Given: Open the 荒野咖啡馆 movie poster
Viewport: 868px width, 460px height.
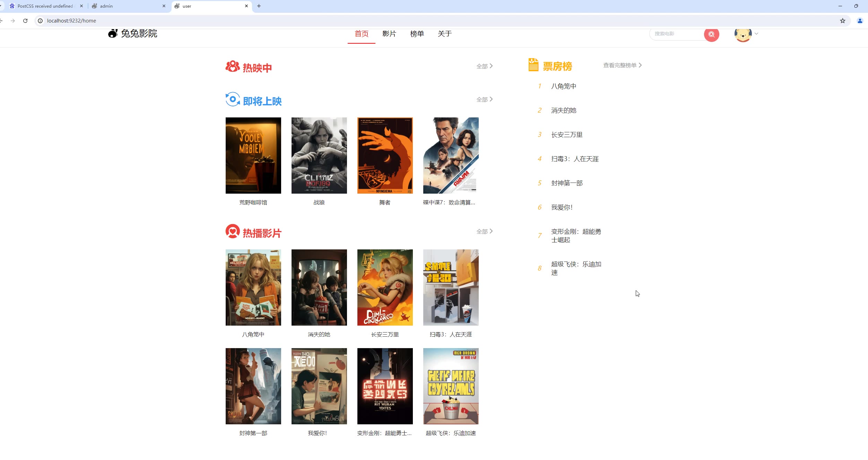Looking at the screenshot, I should (x=253, y=156).
